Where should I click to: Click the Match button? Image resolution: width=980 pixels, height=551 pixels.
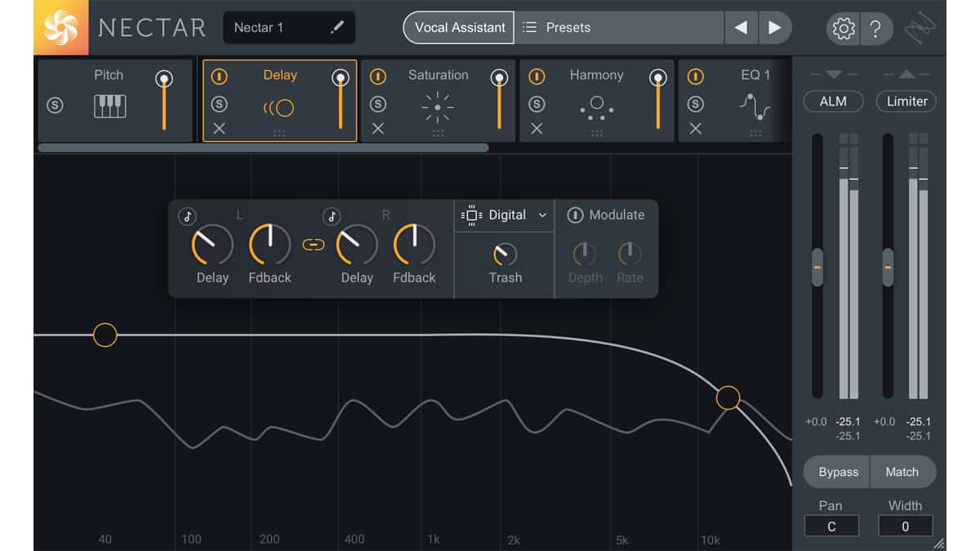903,472
